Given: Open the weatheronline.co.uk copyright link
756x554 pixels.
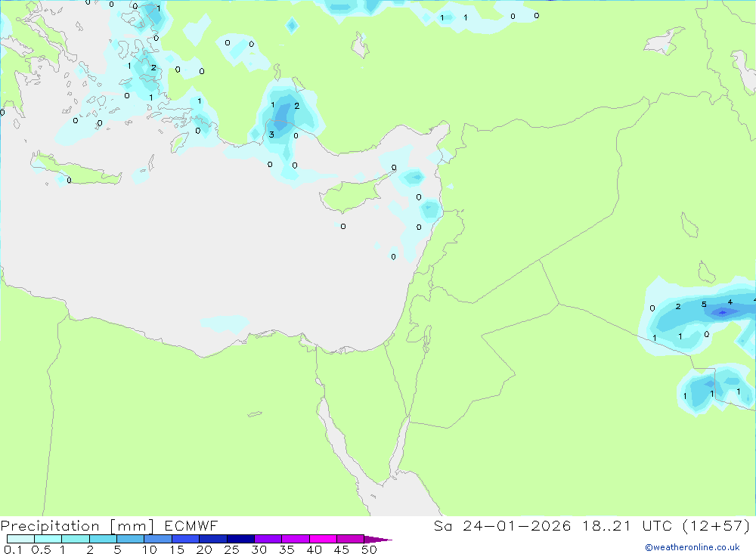Looking at the screenshot, I should [692, 547].
